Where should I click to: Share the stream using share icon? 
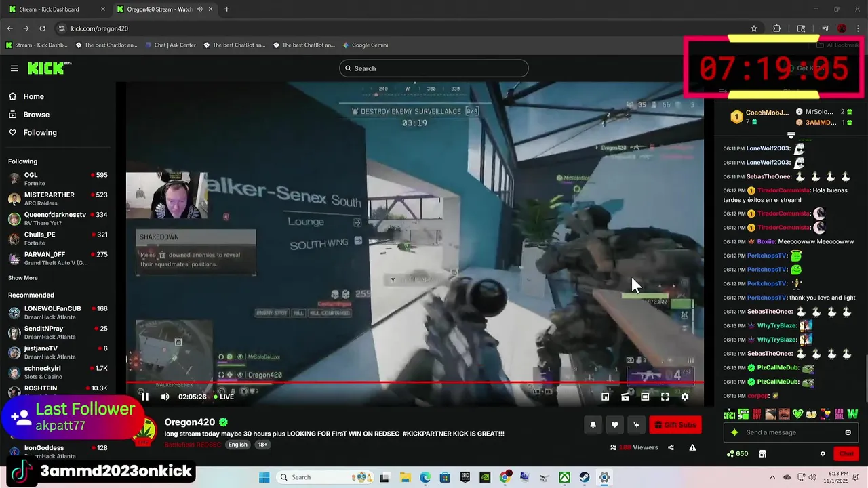tap(671, 447)
